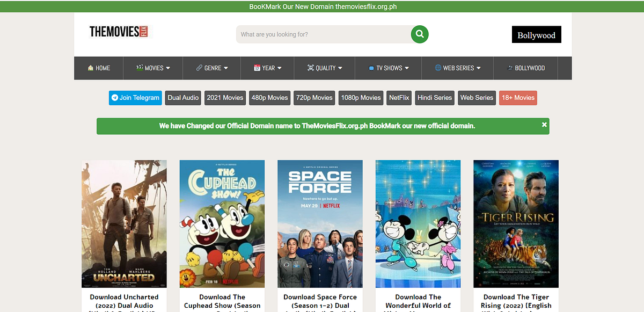Screen dimensions: 644x312
Task: Open the TV SHOWS menu item
Action: pyautogui.click(x=389, y=68)
